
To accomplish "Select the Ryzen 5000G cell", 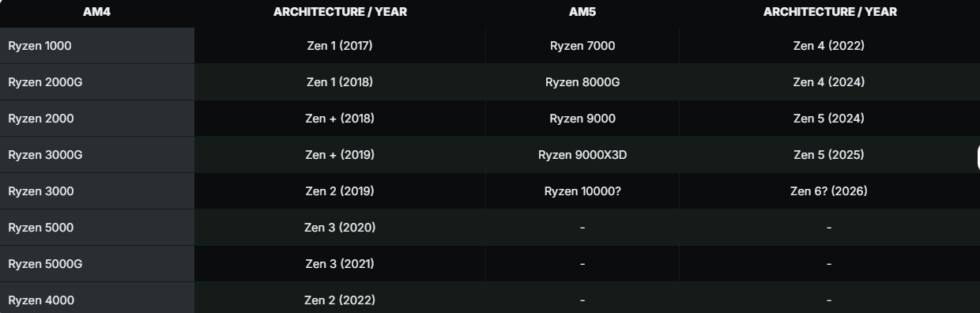I will click(97, 264).
